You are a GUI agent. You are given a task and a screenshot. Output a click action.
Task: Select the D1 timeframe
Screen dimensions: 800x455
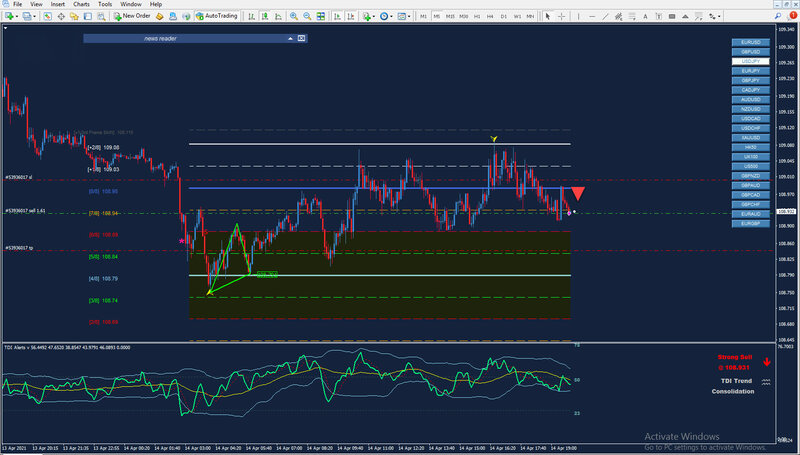[x=504, y=16]
